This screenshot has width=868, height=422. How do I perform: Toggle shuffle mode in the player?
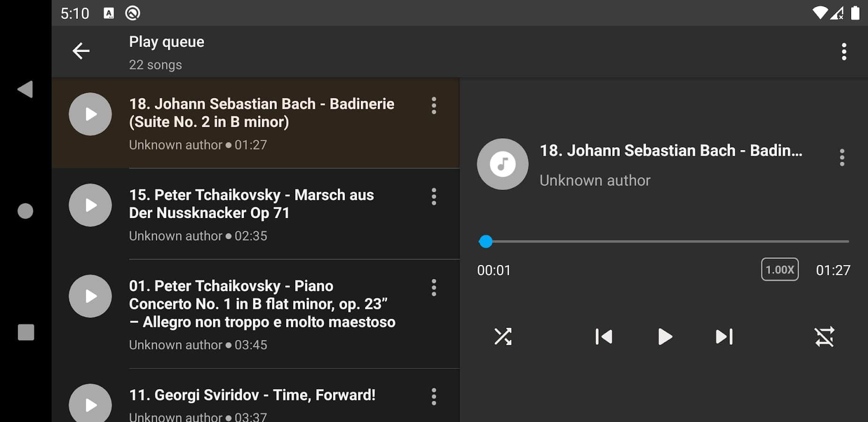503,337
